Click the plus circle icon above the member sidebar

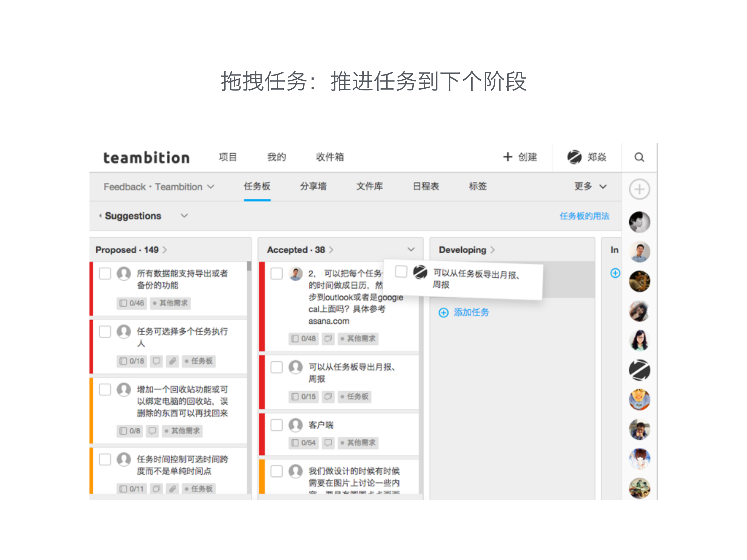[639, 189]
